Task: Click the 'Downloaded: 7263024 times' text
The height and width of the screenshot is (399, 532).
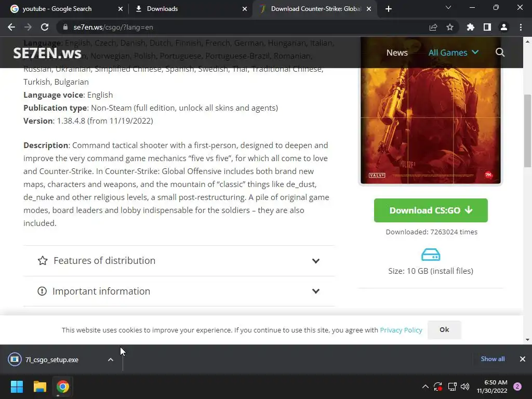Action: (x=431, y=232)
